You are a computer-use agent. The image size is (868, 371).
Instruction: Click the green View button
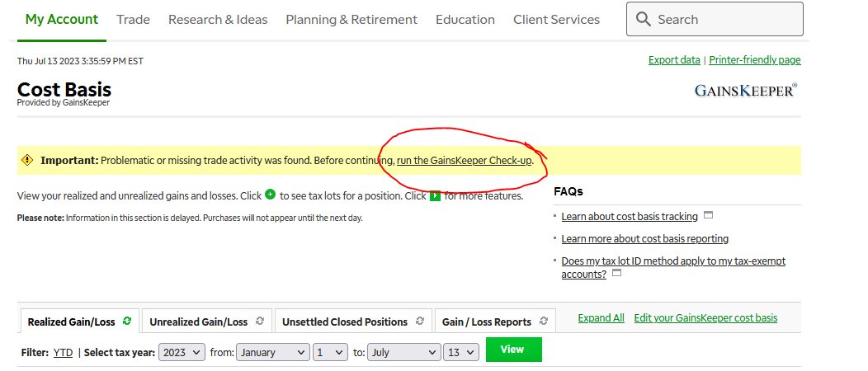click(514, 350)
